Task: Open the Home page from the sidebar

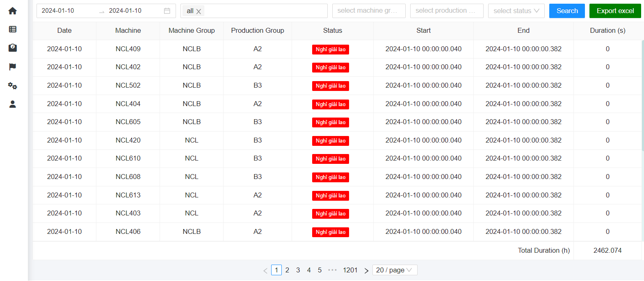Action: coord(13,11)
